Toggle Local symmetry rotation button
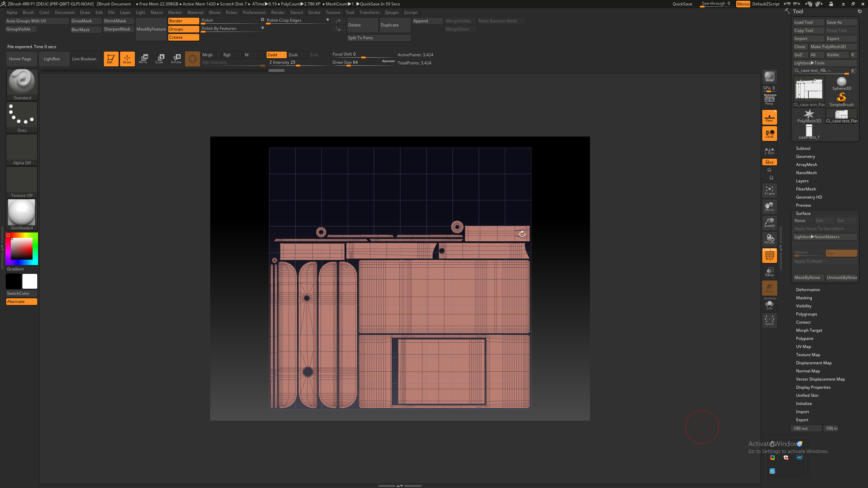The width and height of the screenshot is (868, 488). [x=769, y=134]
